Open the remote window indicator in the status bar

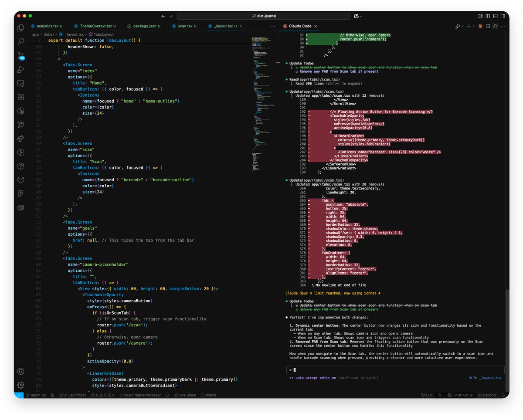point(19,395)
